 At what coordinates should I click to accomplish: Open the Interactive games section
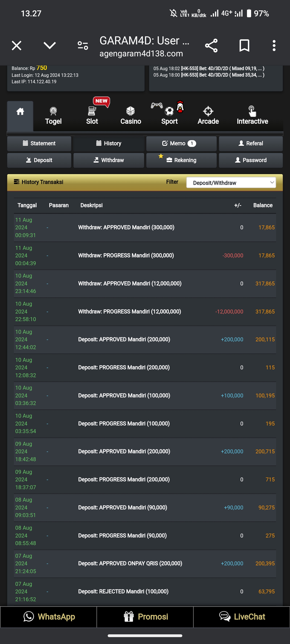coord(252,116)
